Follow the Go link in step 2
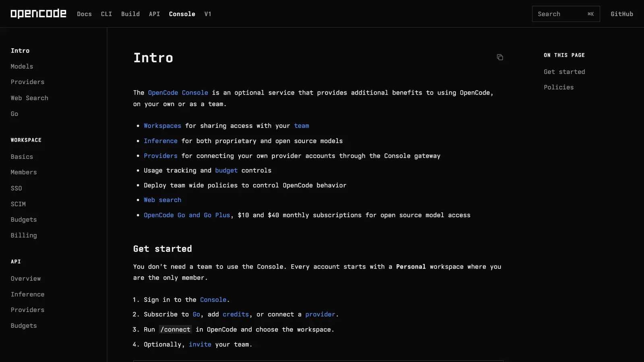This screenshot has height=362, width=644. tap(196, 315)
